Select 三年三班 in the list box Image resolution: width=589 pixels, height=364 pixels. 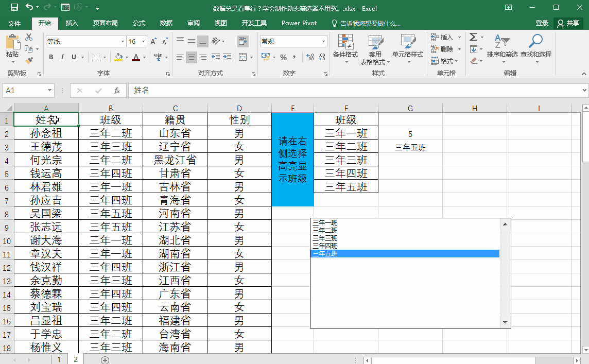click(x=405, y=238)
